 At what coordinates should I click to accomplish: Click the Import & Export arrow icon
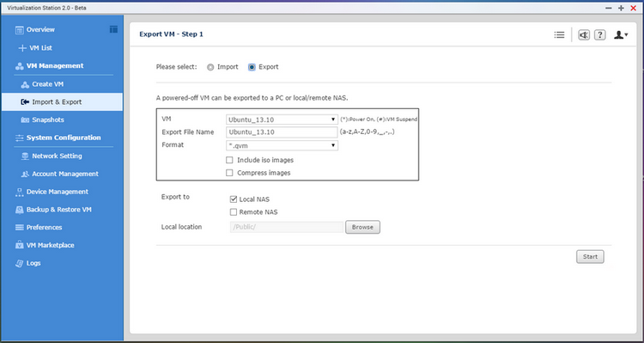[x=25, y=102]
